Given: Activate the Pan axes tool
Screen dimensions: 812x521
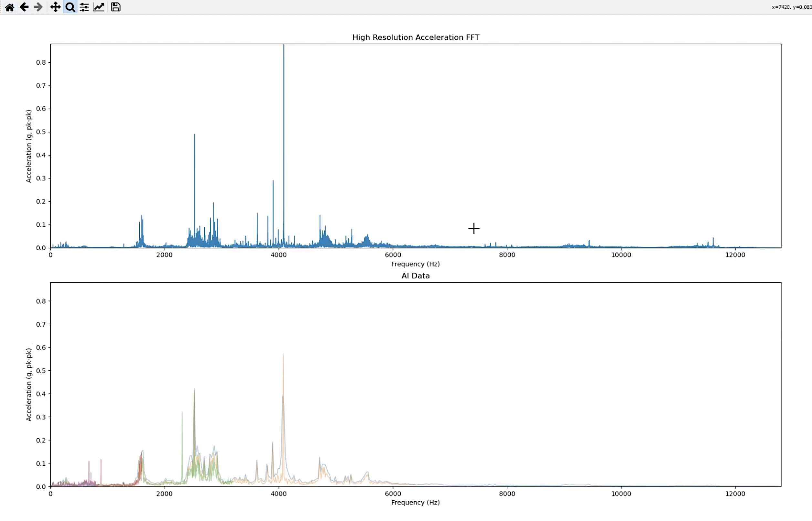Looking at the screenshot, I should tap(55, 7).
